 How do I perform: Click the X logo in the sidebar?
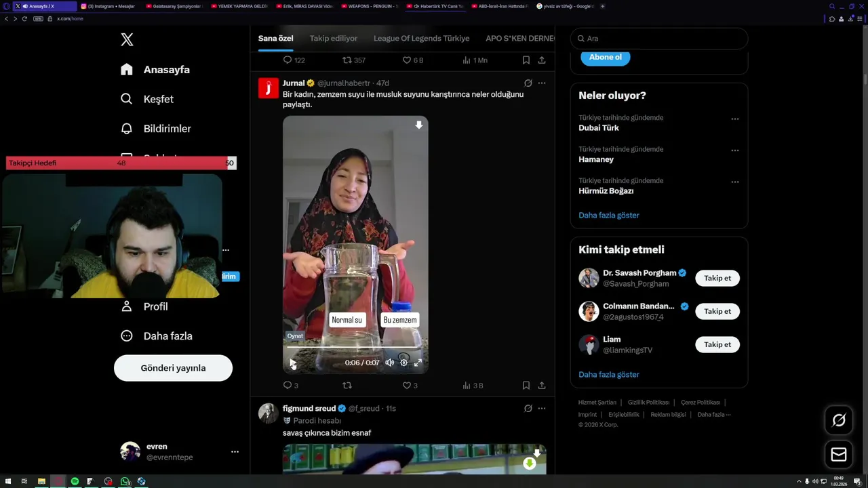[127, 39]
